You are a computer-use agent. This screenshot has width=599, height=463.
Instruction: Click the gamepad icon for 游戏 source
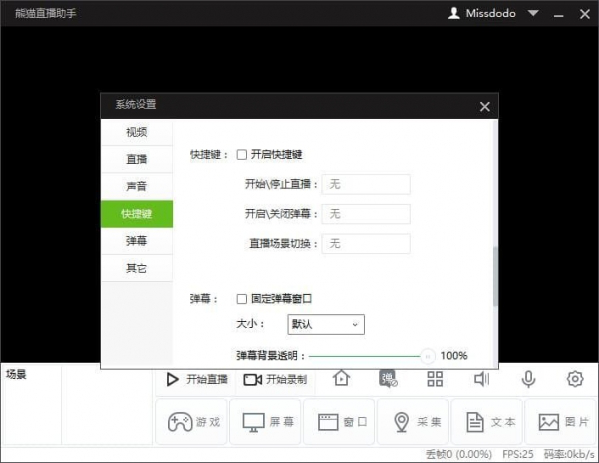(180, 422)
